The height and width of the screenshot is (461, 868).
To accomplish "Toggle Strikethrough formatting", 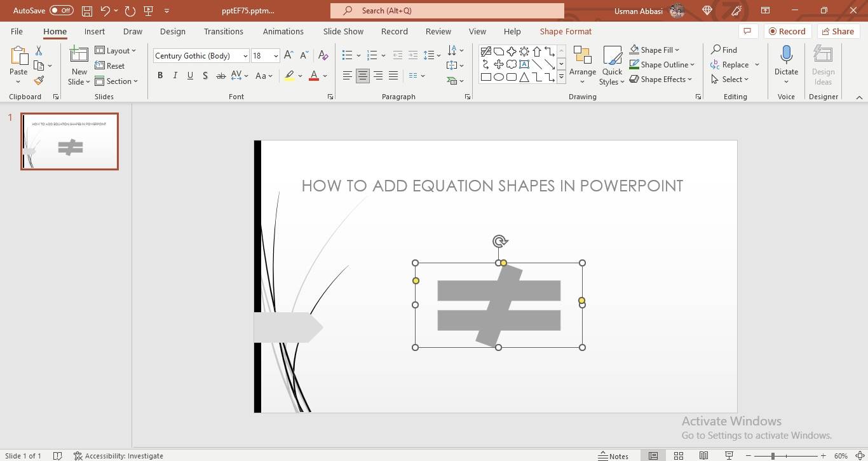I will coord(220,76).
